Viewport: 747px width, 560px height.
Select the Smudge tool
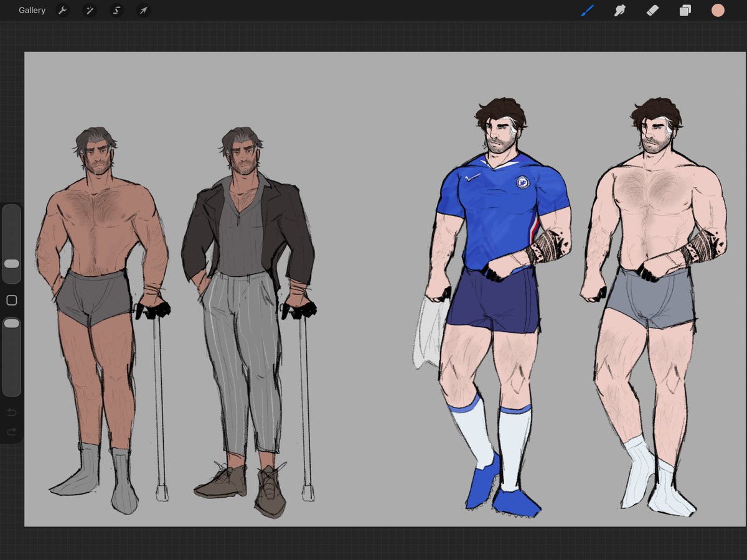coord(620,11)
